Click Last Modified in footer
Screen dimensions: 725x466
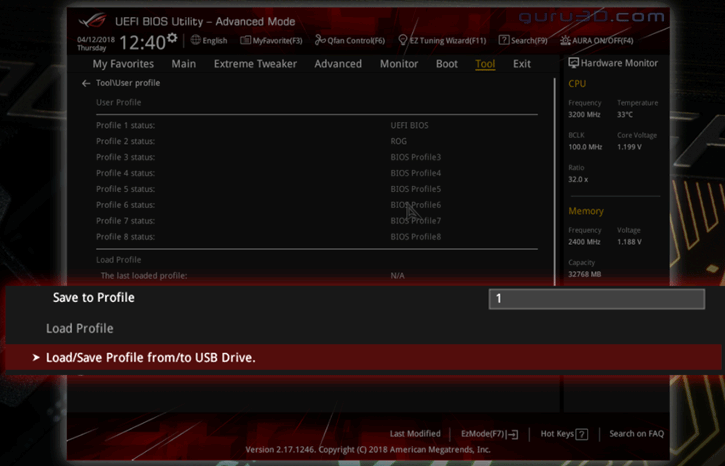point(415,434)
